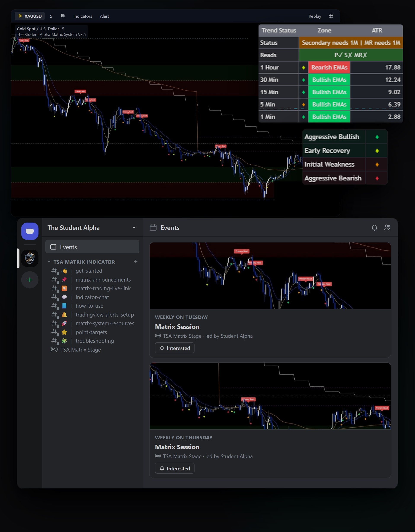Change the 5 minute timeframe selector

(x=51, y=16)
